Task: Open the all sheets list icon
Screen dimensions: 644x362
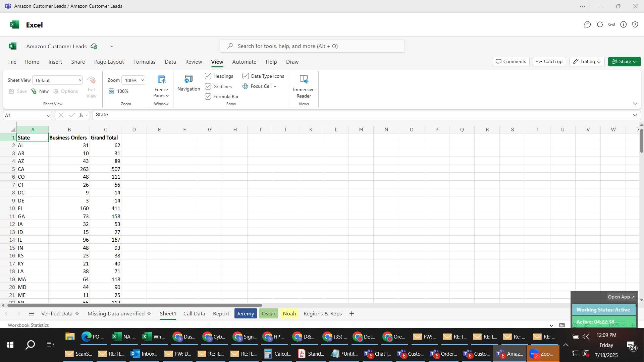Action: tap(32, 314)
